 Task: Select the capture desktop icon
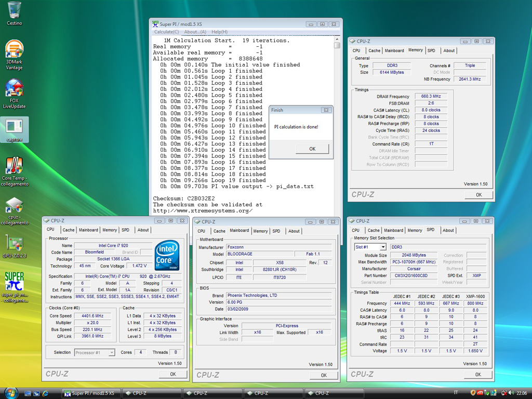coord(14,129)
